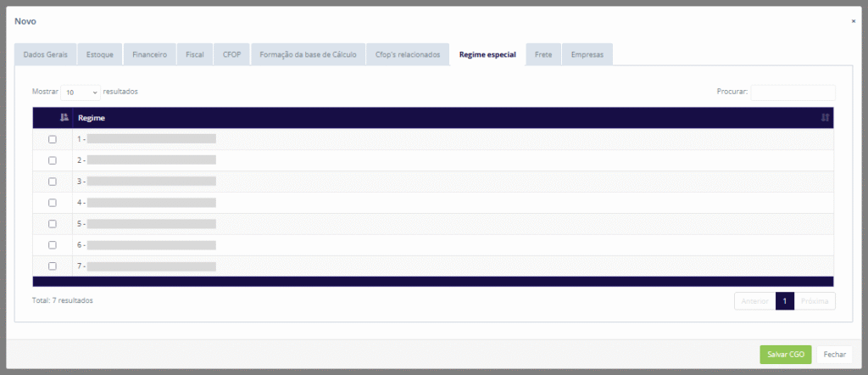Close the Novo dialog with X
This screenshot has height=375, width=868.
pyautogui.click(x=853, y=20)
